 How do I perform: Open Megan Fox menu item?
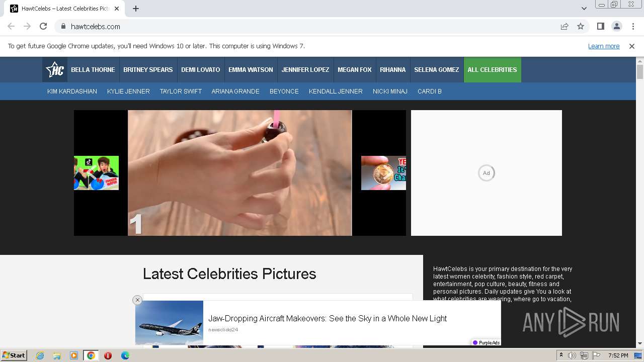click(355, 70)
